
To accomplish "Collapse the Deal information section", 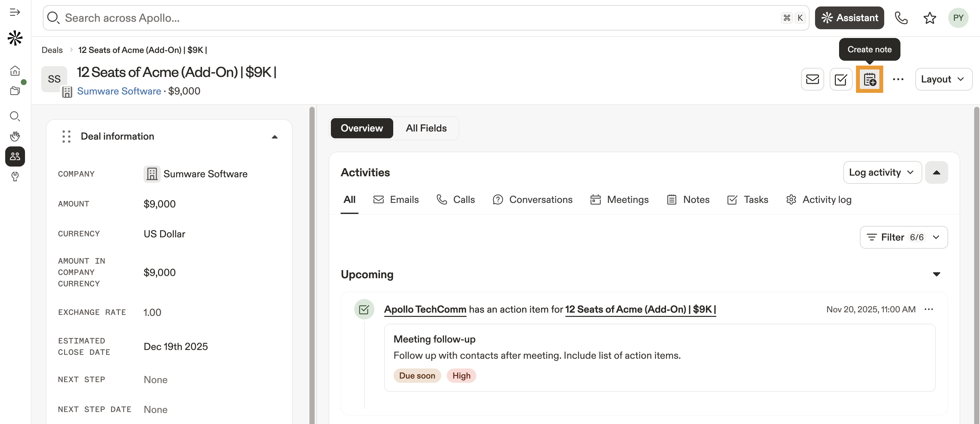I will pos(274,136).
